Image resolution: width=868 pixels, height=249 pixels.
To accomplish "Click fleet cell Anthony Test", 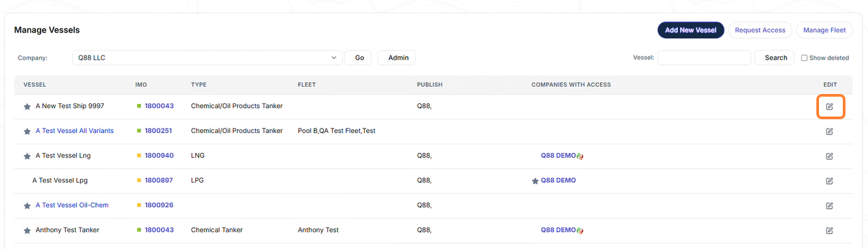I will click(318, 230).
